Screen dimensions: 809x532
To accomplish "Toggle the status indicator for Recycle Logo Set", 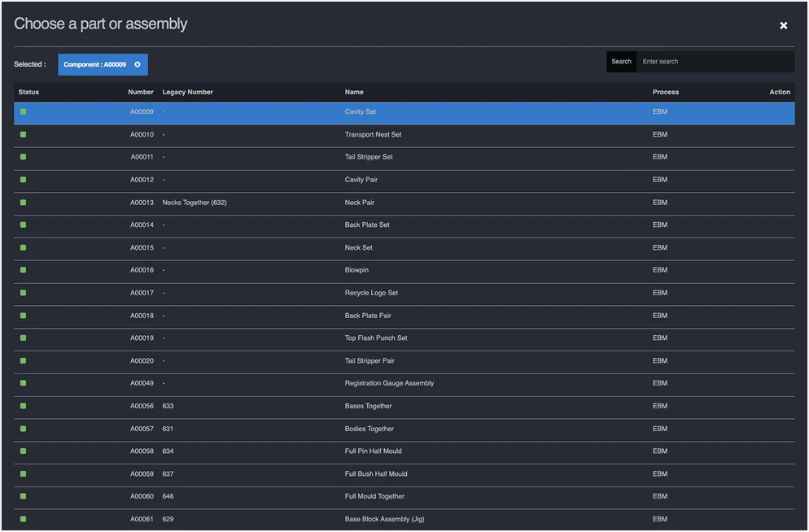I will click(24, 293).
